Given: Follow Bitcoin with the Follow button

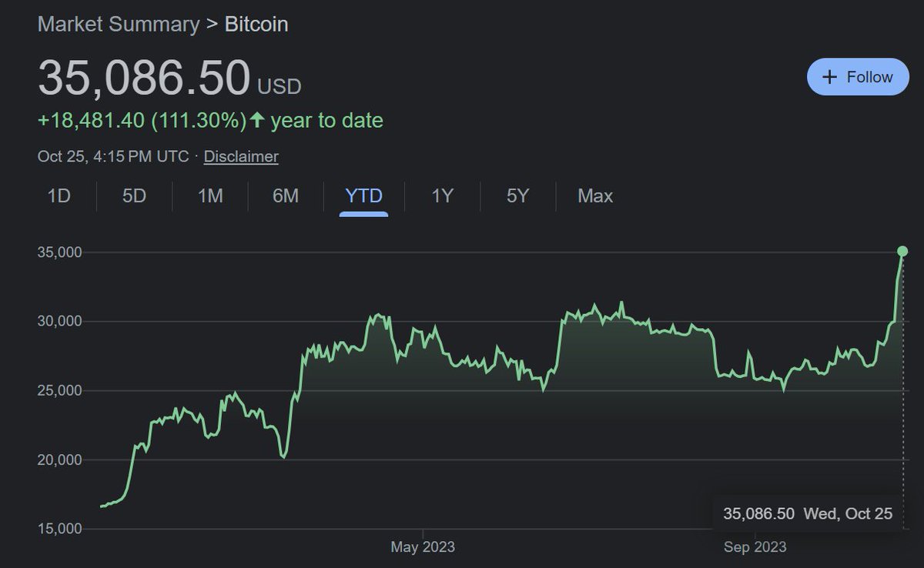Looking at the screenshot, I should (x=858, y=77).
